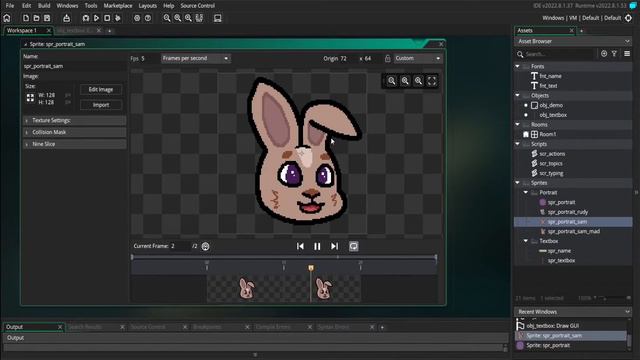
Task: Zoom out the workspace from main toolbar
Action: pyautogui.click(x=167, y=18)
